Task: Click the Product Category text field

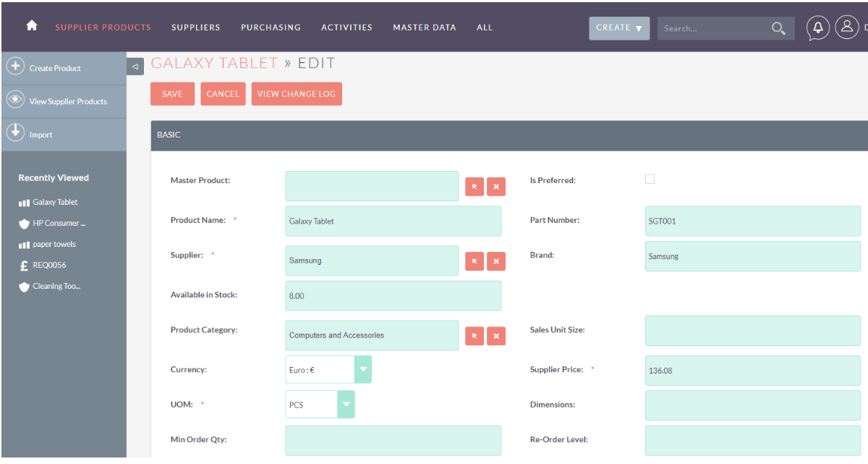Action: [372, 335]
